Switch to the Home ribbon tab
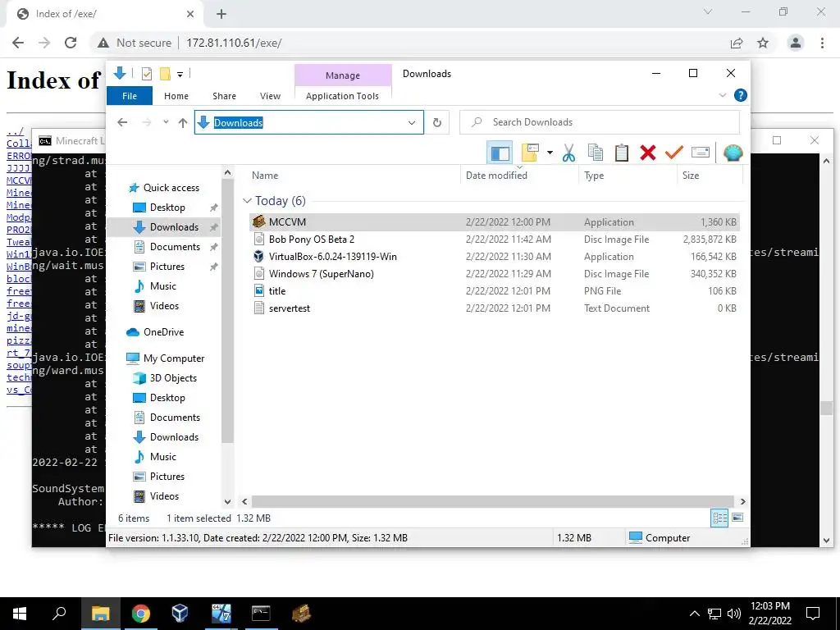Screen dimensions: 840x630 pos(176,96)
